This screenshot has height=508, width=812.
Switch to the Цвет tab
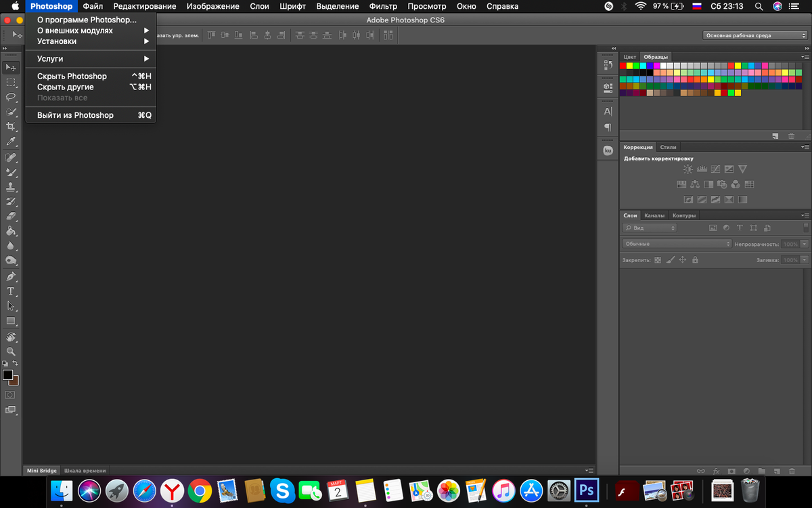pos(630,57)
